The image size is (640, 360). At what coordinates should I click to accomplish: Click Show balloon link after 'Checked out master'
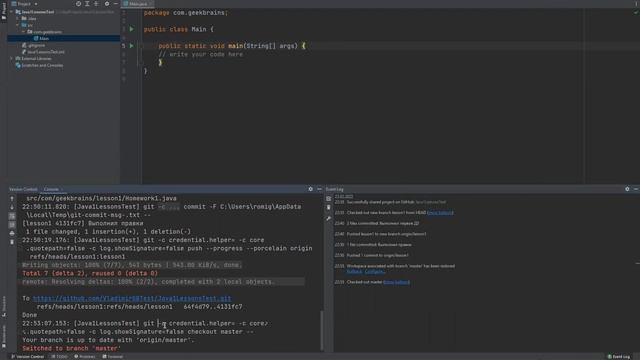396,282
